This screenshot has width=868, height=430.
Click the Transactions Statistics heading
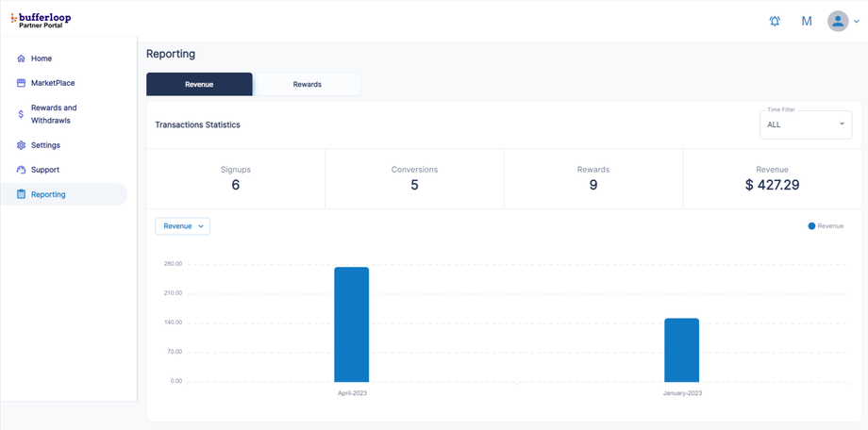(x=197, y=124)
